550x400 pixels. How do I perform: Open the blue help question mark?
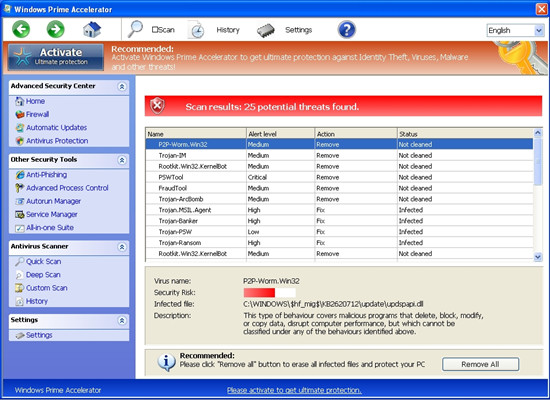click(x=347, y=29)
